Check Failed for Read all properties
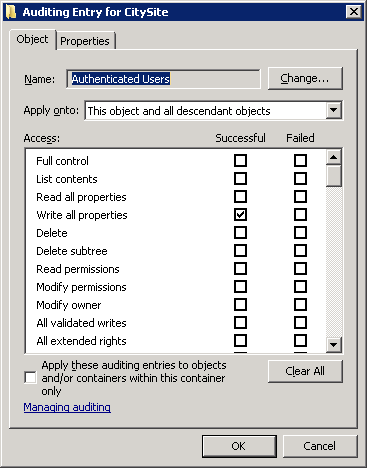This screenshot has height=468, width=367. (x=300, y=197)
